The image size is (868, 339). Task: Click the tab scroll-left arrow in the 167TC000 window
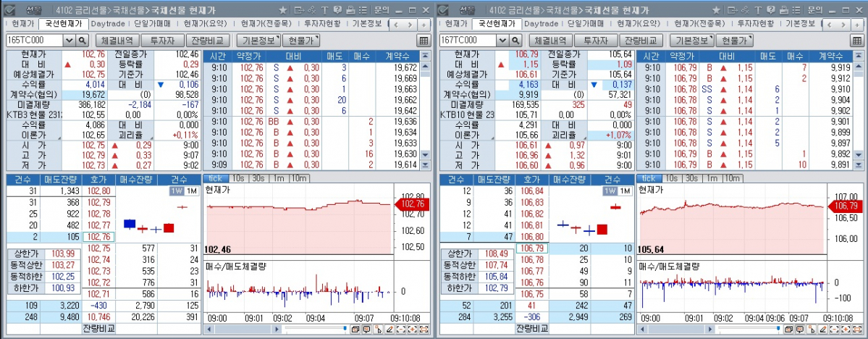tap(830, 25)
